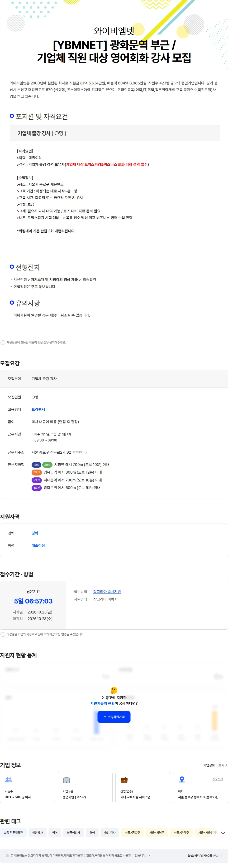Open the 대졸이상 education link
The image size is (228, 868).
click(38, 545)
